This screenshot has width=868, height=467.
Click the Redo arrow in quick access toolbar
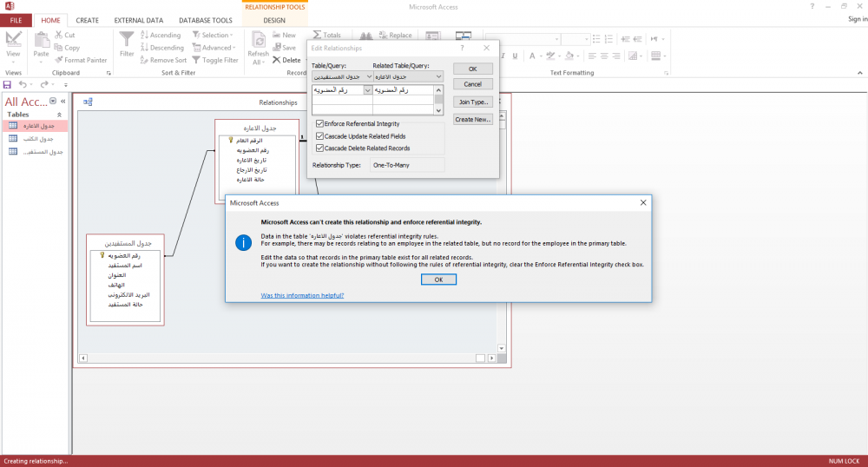[x=43, y=84]
